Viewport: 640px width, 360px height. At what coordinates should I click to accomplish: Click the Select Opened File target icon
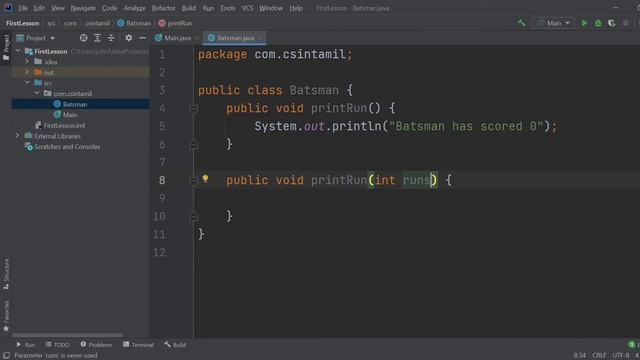84,38
